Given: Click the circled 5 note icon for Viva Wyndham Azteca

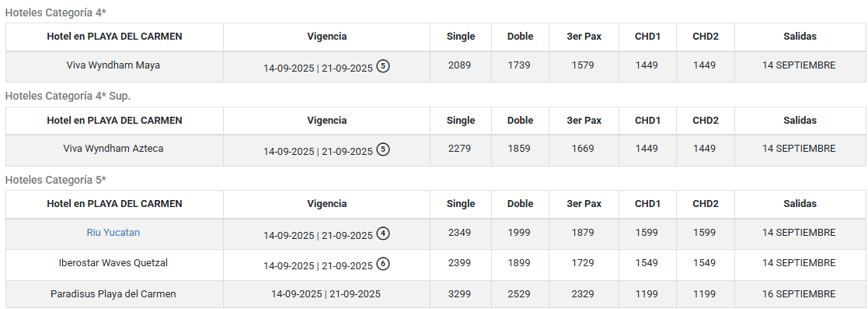Looking at the screenshot, I should 383,149.
